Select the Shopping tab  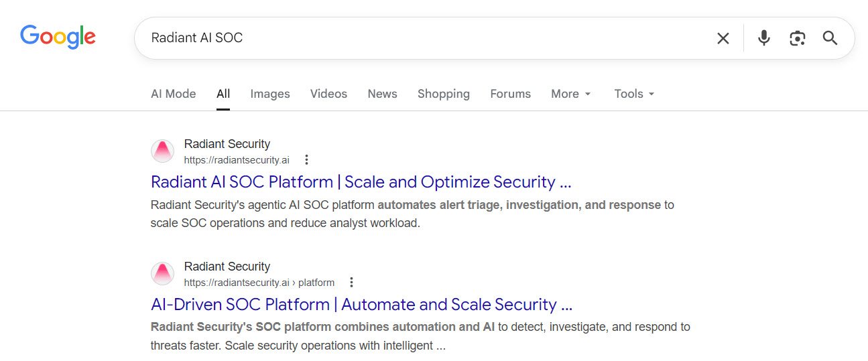[x=443, y=94]
